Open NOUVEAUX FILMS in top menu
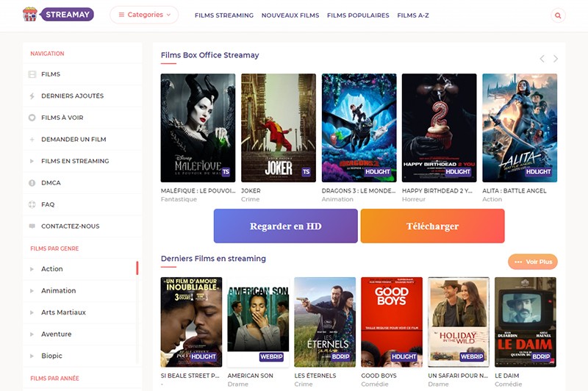 tap(290, 15)
